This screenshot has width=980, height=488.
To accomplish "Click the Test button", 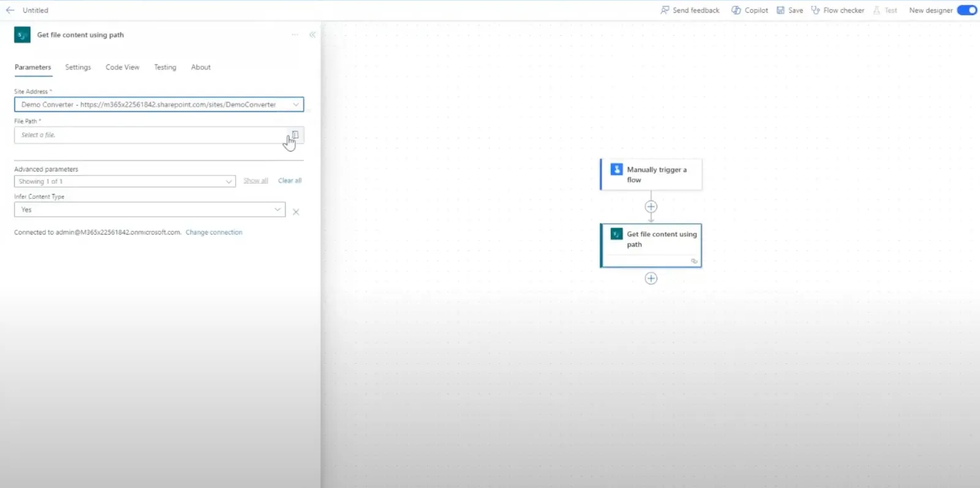I will coord(885,10).
